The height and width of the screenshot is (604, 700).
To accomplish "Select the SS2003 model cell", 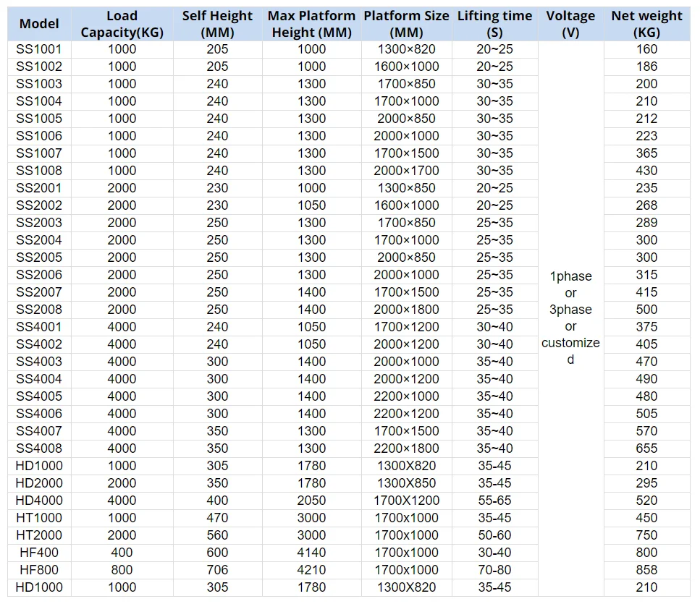I will click(39, 223).
